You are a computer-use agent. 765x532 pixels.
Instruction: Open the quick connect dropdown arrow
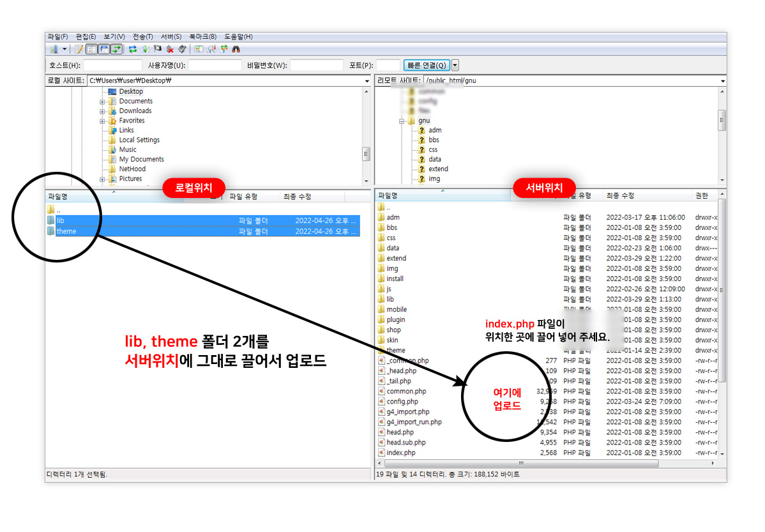pos(455,65)
